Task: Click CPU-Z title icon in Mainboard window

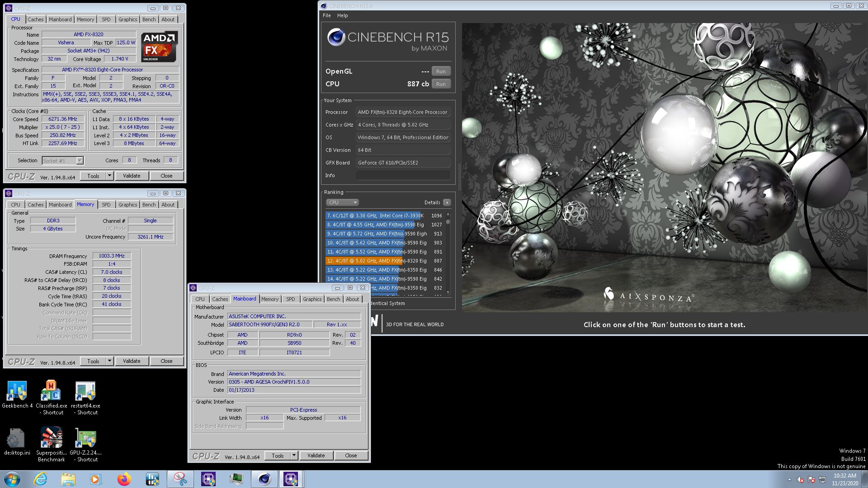Action: pos(193,288)
